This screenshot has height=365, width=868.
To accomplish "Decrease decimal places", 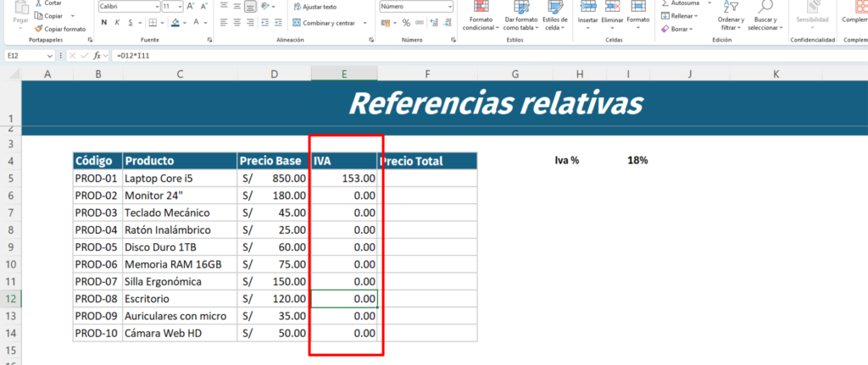I will click(x=448, y=23).
